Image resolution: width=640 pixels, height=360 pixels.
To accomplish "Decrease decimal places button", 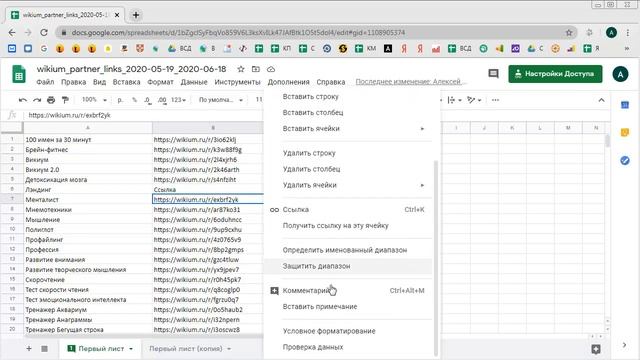I will [x=148, y=100].
